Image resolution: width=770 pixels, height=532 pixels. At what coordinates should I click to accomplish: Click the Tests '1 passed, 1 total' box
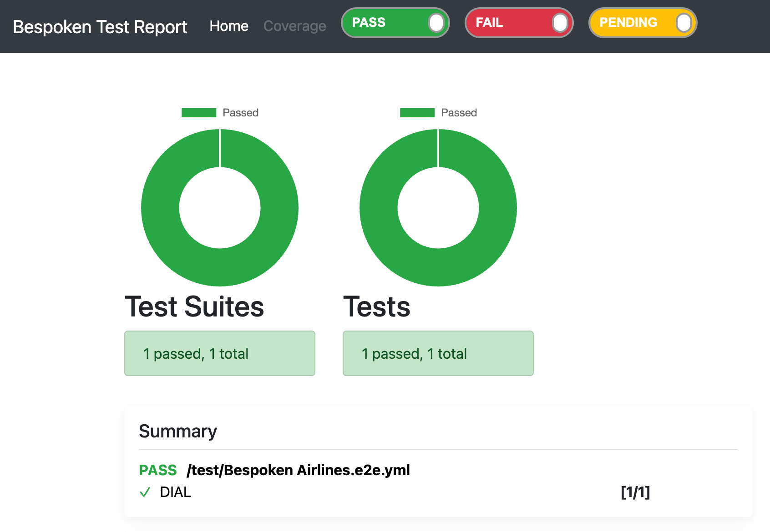click(x=438, y=353)
